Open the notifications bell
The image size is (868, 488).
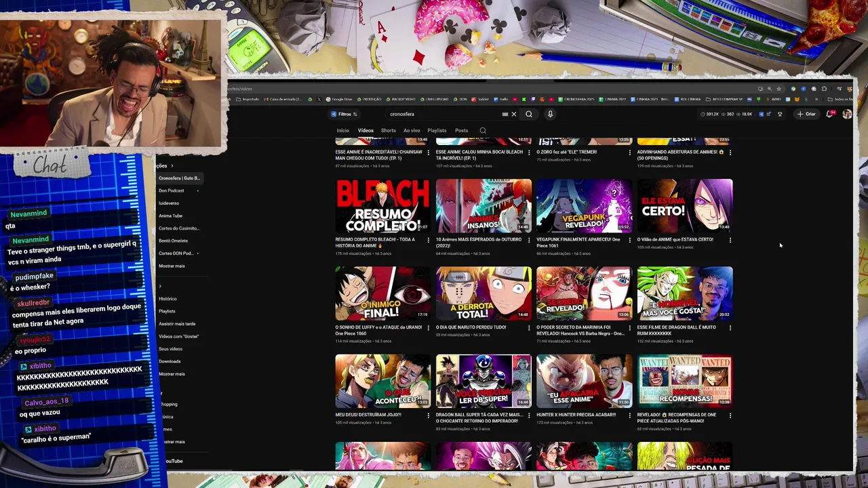click(x=829, y=114)
